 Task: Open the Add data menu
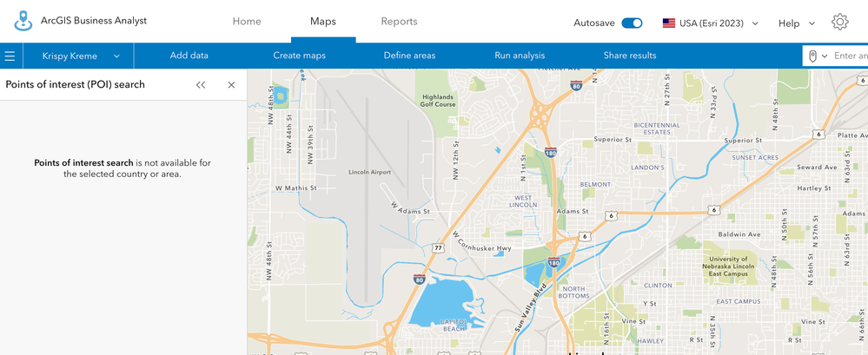[189, 56]
